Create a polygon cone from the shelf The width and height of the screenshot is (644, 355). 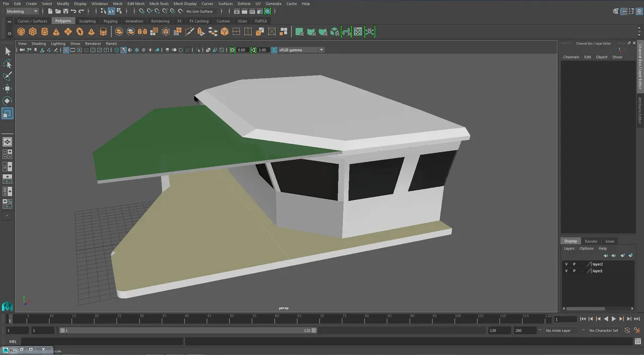click(x=56, y=32)
